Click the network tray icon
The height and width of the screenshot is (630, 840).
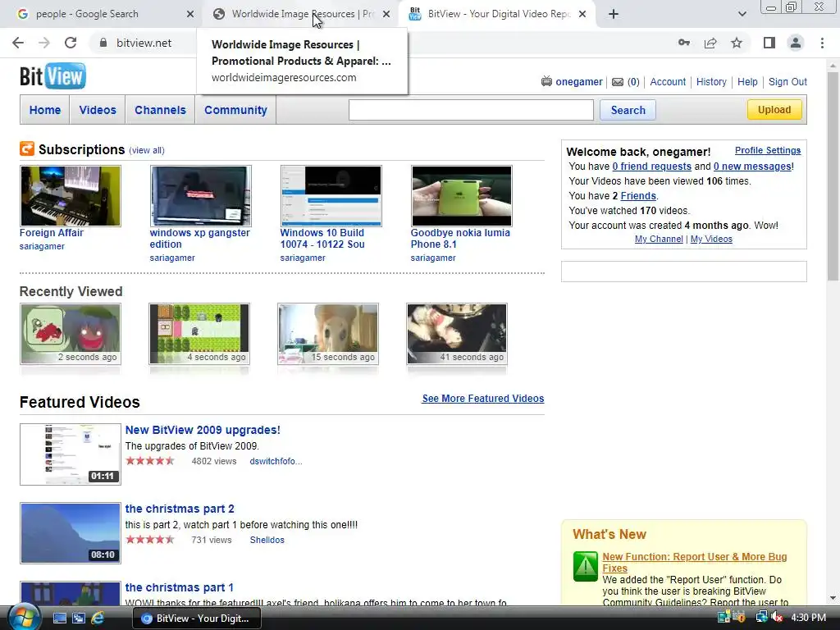[761, 618]
